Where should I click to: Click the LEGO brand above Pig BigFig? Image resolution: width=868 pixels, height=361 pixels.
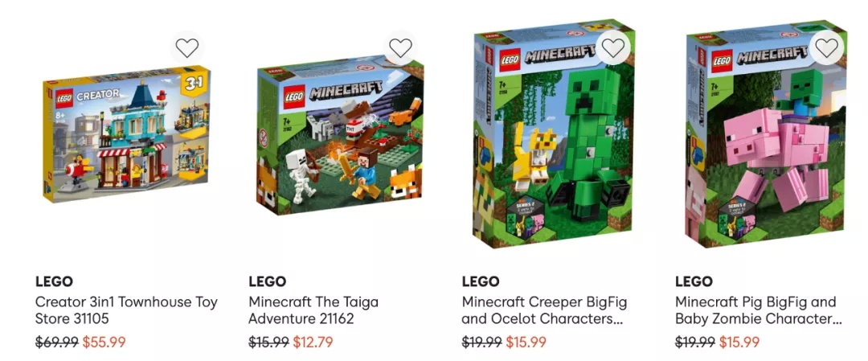[694, 281]
